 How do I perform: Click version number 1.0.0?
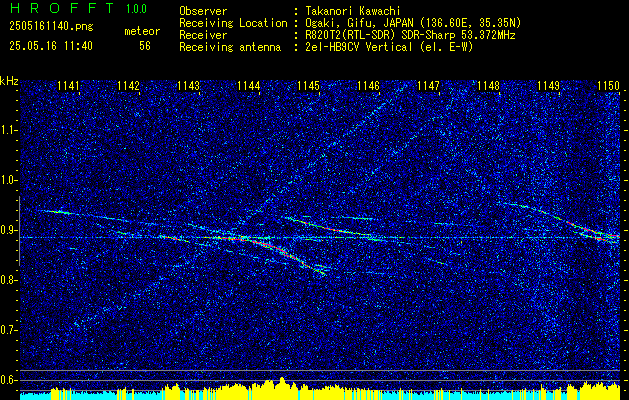point(136,8)
